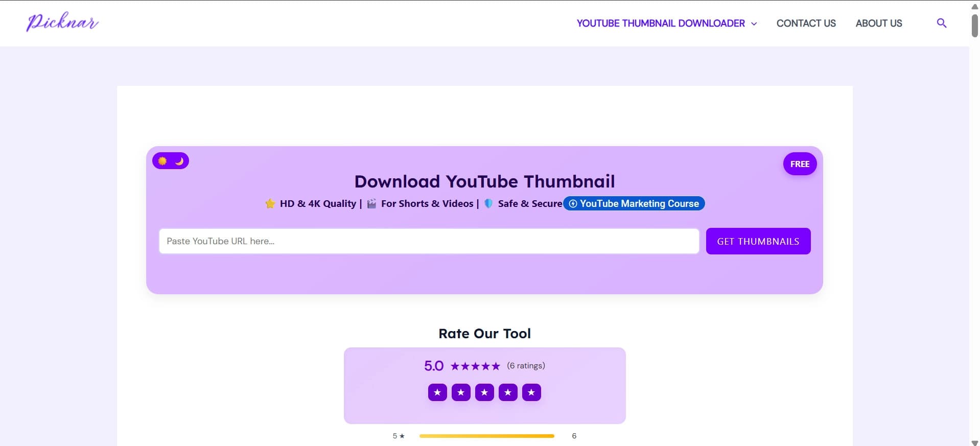Open the YouTube Marketing Course link
The width and height of the screenshot is (980, 446).
pyautogui.click(x=634, y=203)
